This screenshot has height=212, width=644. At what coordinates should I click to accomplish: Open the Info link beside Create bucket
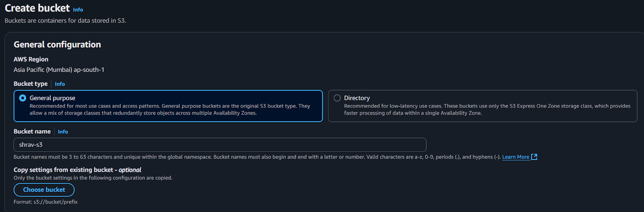(78, 10)
